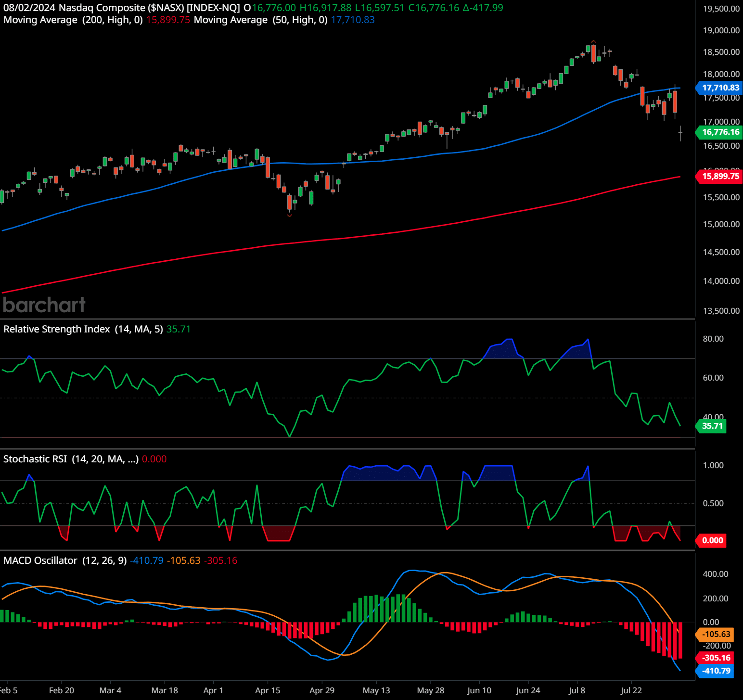Click the 1.000 Stochastic RSI axis label
Screen dimensions: 743x700
(713, 465)
